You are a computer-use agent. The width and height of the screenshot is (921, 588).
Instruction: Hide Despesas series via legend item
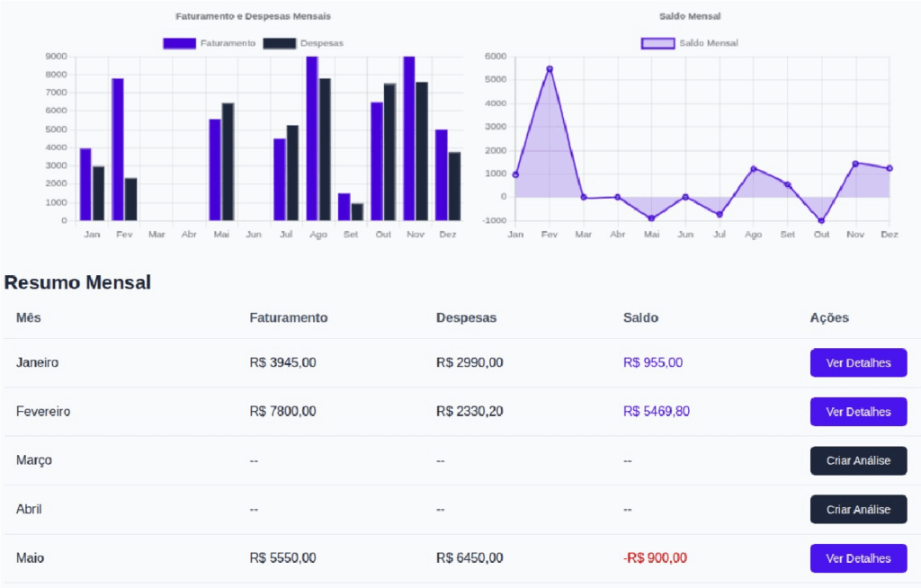[303, 43]
